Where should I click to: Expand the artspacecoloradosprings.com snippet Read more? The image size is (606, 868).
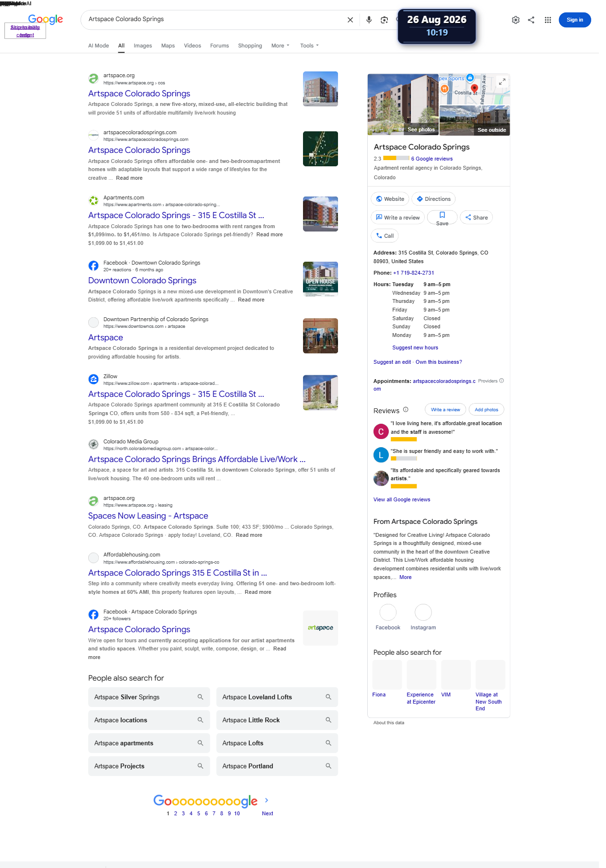tap(129, 178)
